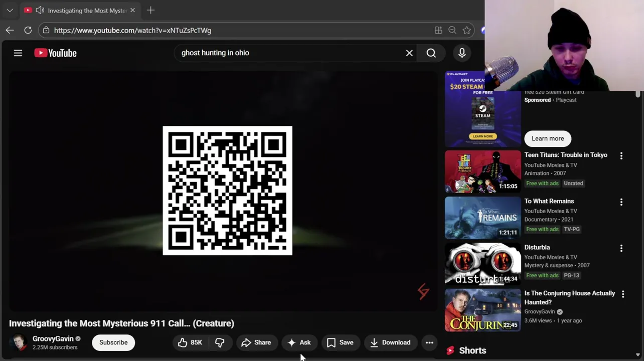Viewport: 644px width, 361px height.
Task: Open more actions ellipsis under video
Action: point(429,342)
